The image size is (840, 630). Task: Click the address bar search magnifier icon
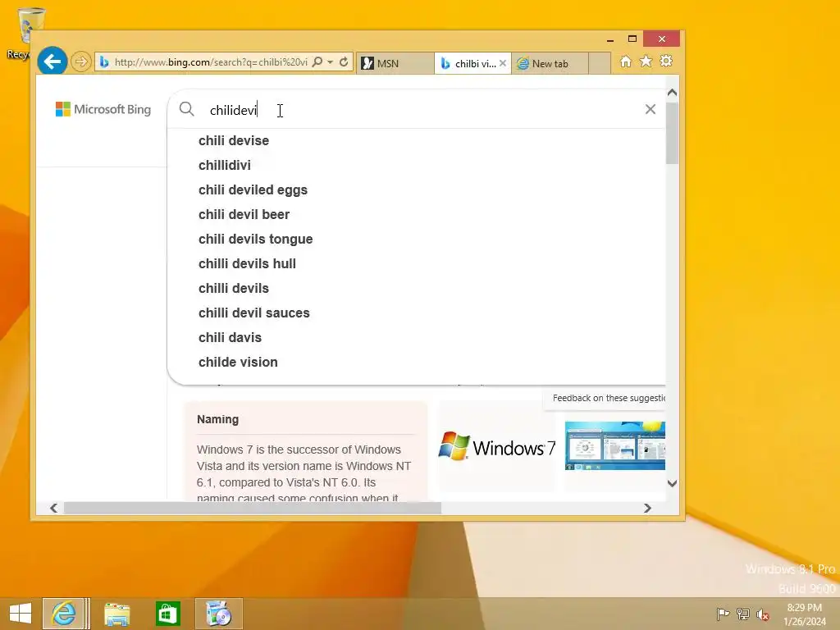point(317,62)
